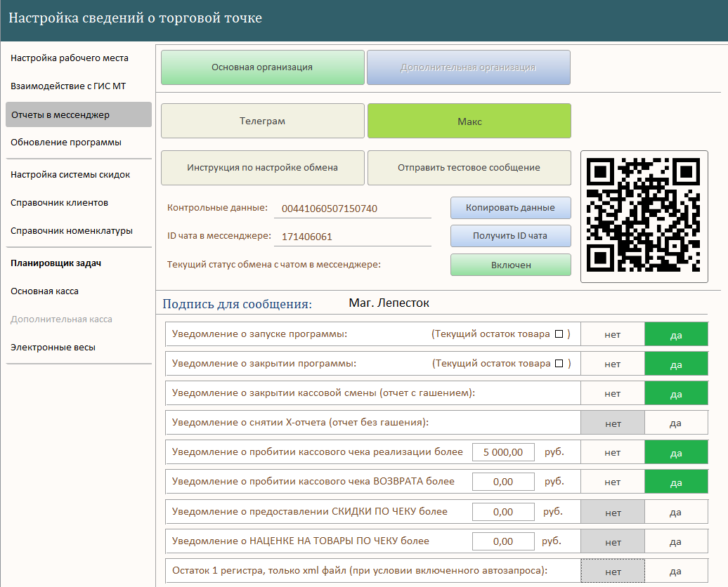Open Основная касса settings
728x587 pixels.
point(44,291)
